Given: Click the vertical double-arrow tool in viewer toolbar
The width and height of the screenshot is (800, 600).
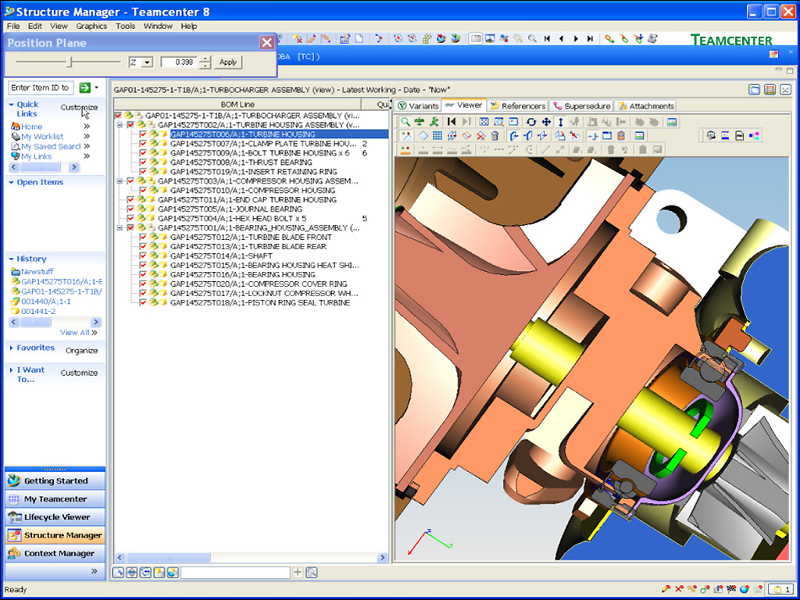Looking at the screenshot, I should 560,122.
